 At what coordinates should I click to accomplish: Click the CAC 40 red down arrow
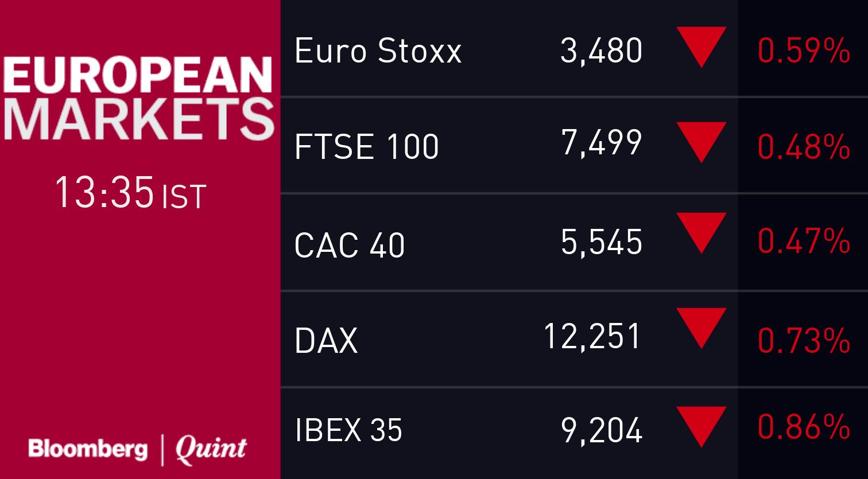701,231
